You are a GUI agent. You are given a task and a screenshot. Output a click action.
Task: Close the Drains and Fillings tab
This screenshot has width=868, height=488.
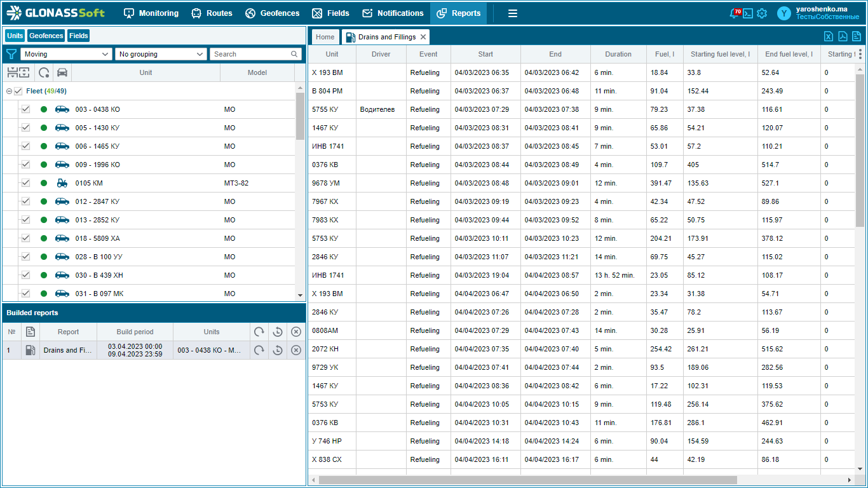423,37
